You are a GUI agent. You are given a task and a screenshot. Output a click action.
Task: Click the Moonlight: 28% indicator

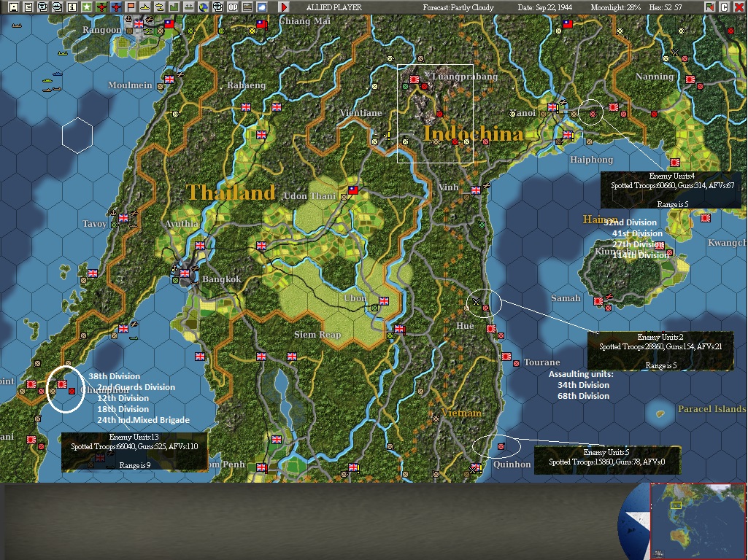pyautogui.click(x=615, y=7)
